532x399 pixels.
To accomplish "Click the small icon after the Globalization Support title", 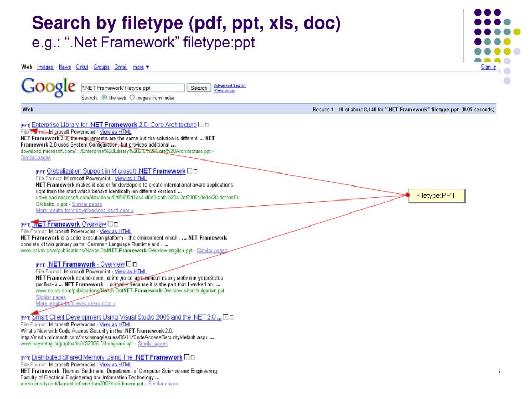I will (190, 171).
